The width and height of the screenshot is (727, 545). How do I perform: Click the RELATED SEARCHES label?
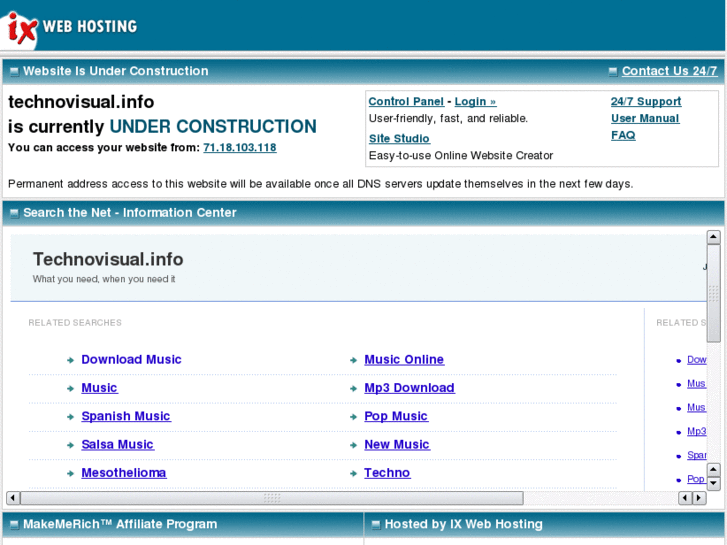click(x=75, y=322)
